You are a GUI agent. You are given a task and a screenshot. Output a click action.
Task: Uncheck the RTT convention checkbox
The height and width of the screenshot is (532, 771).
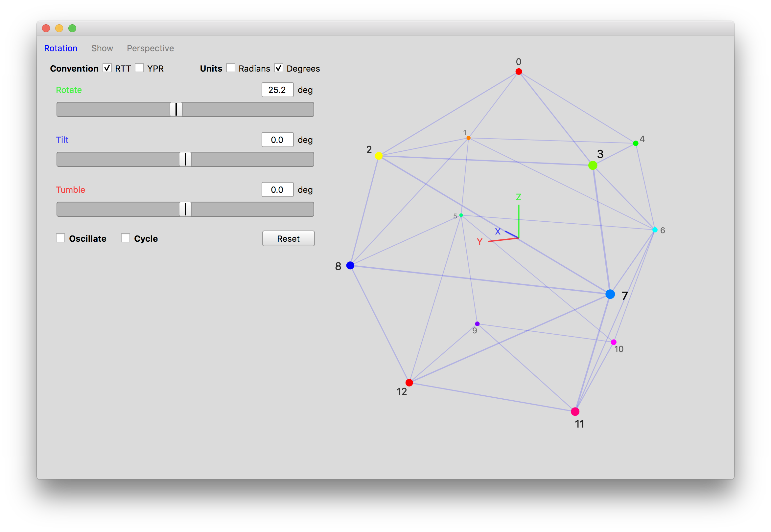pos(107,68)
